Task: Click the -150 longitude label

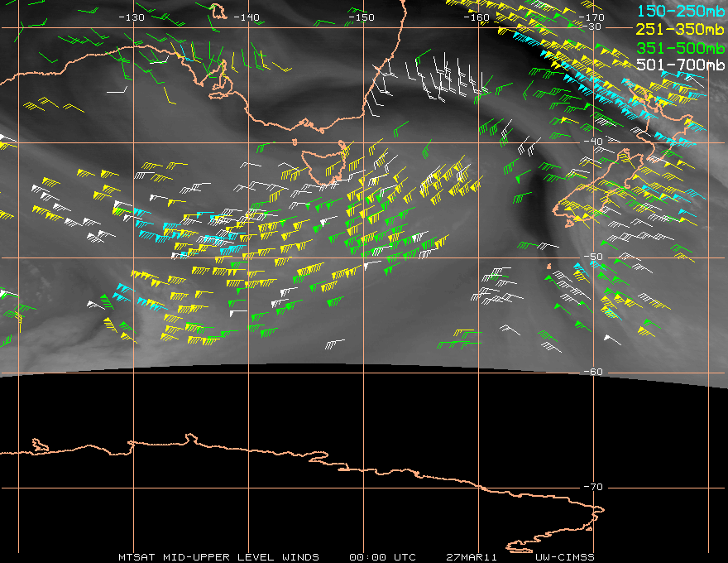Action: (362, 17)
